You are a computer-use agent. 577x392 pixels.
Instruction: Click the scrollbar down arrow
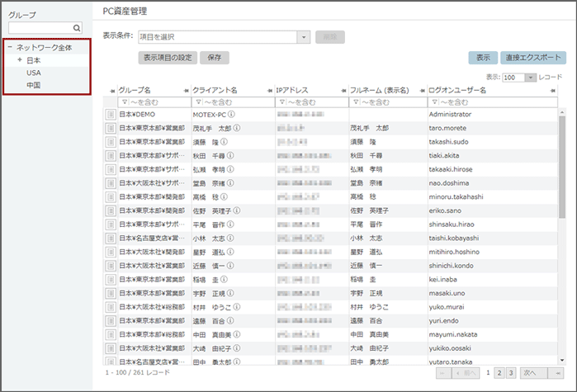pyautogui.click(x=562, y=361)
